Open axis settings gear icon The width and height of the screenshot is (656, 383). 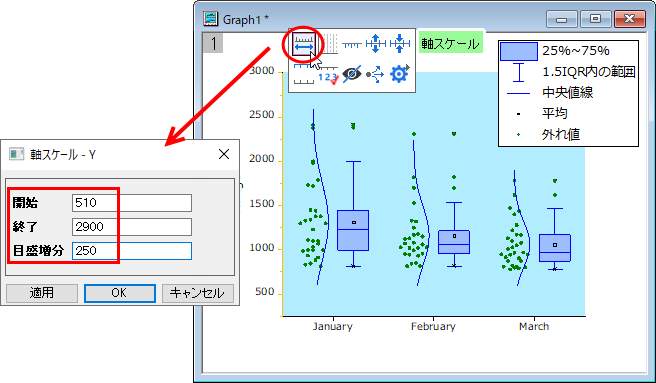(400, 74)
